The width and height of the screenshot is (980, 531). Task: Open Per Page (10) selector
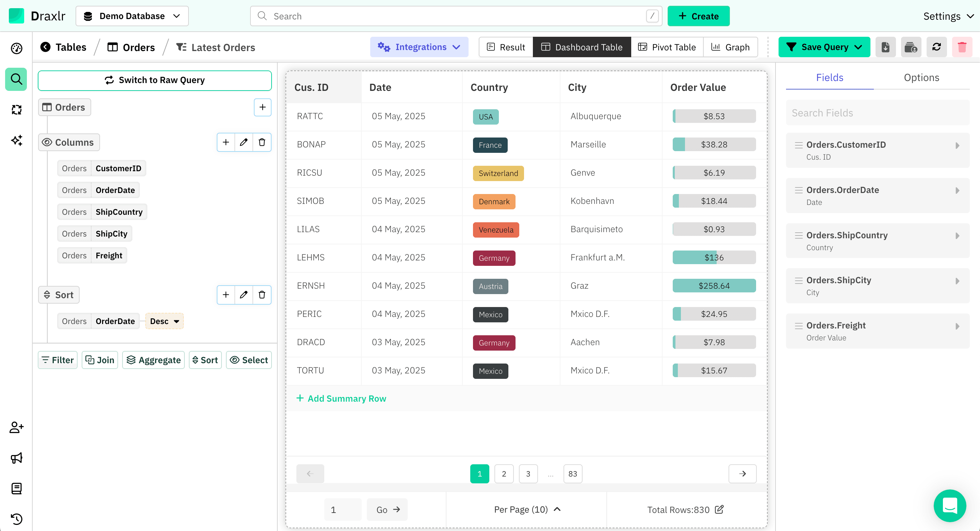pyautogui.click(x=527, y=509)
